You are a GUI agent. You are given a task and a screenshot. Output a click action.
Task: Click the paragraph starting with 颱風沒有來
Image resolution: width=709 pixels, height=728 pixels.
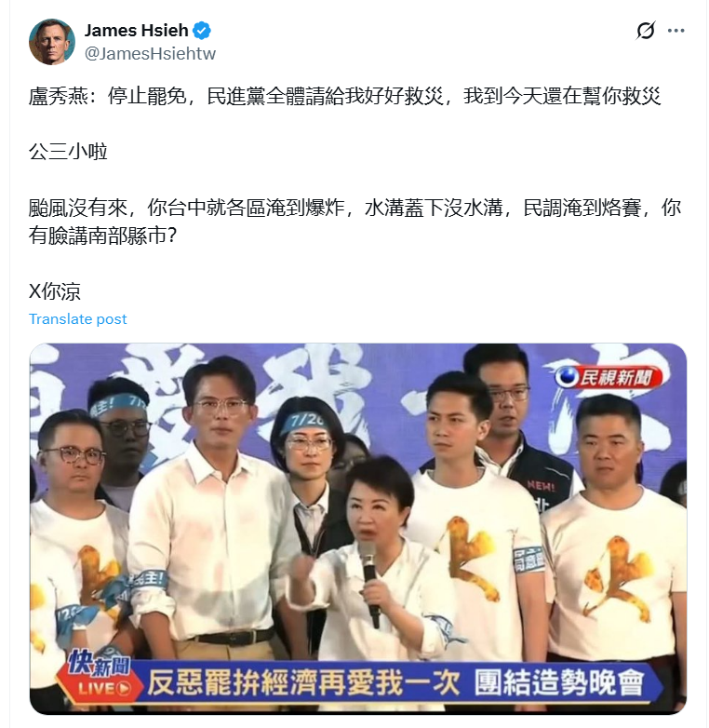pos(354,222)
